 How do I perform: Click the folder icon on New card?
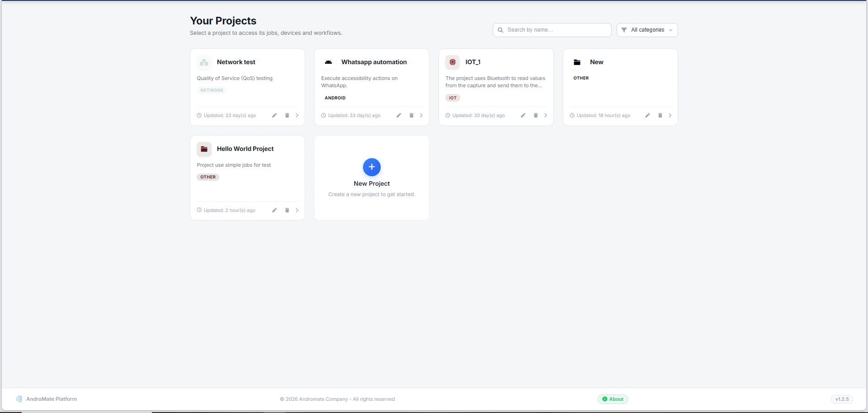(577, 62)
